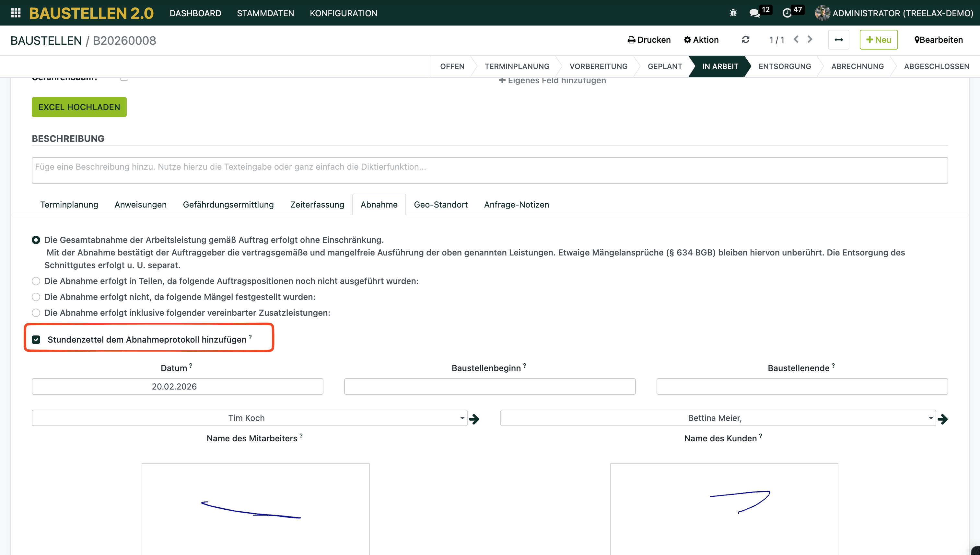Viewport: 980px width, 555px height.
Task: Open the clock activities icon
Action: [787, 13]
